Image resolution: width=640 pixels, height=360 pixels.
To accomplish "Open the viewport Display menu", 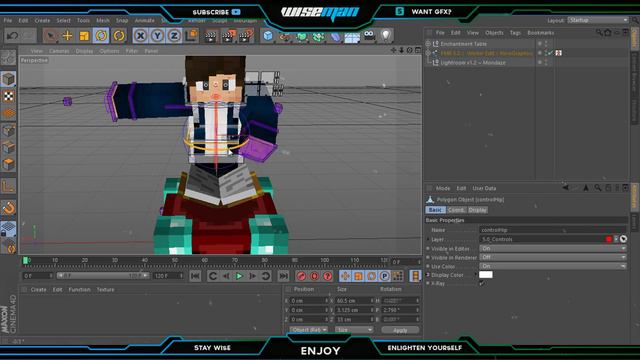I will 84,51.
